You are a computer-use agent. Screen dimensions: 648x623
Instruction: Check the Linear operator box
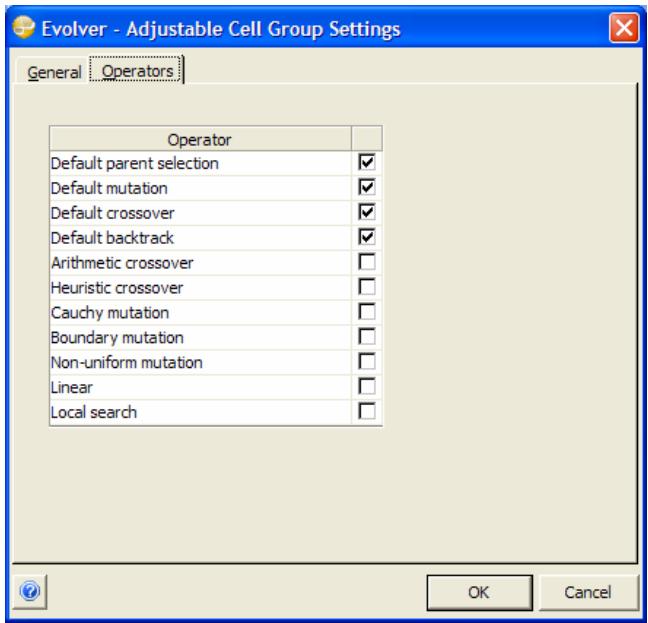(366, 387)
